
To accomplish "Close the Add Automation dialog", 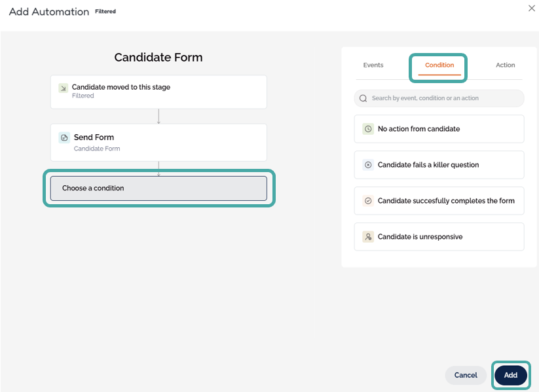I will 531,8.
